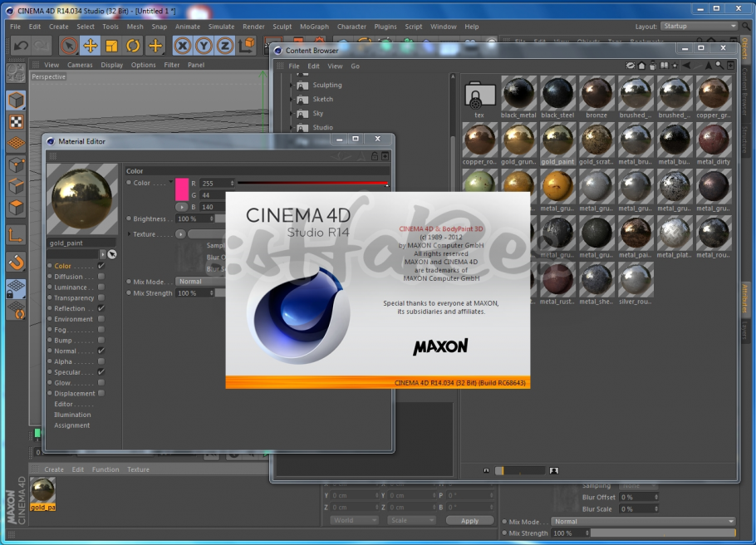Open the Cameras viewport menu
This screenshot has height=545, width=756.
(x=80, y=65)
